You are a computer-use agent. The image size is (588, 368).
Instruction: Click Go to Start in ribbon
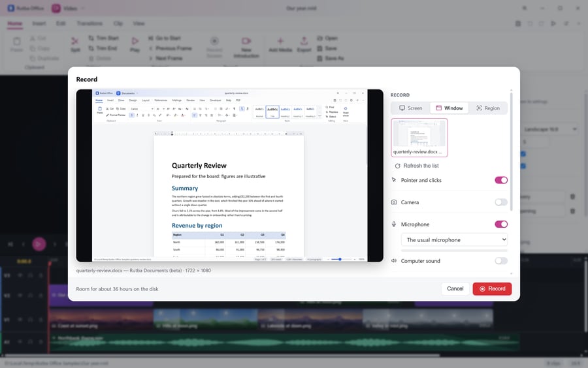164,38
